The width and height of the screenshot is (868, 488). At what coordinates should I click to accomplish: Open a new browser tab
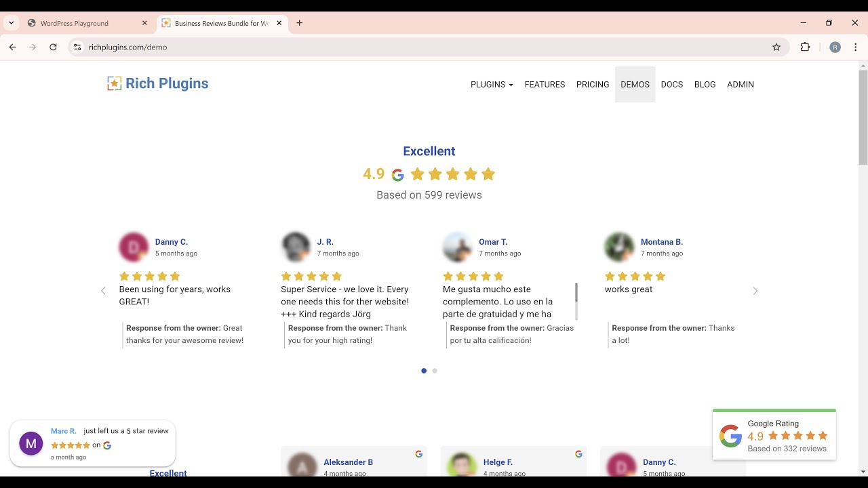300,23
